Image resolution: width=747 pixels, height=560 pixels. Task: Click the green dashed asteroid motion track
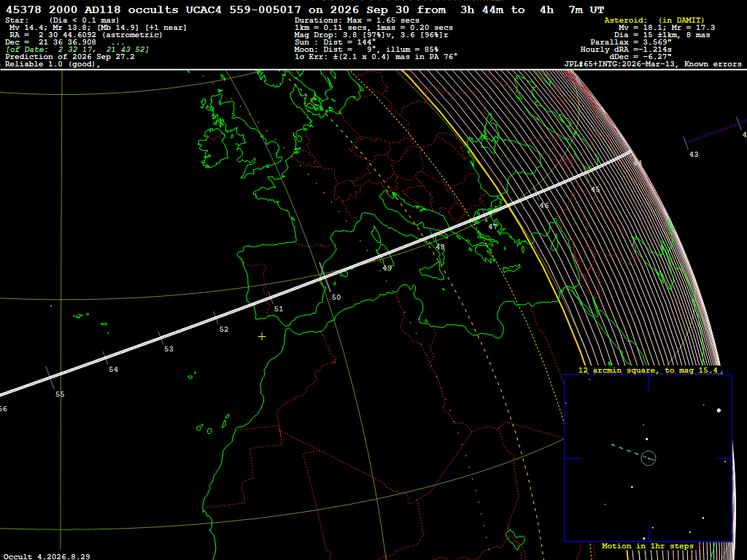click(x=626, y=450)
